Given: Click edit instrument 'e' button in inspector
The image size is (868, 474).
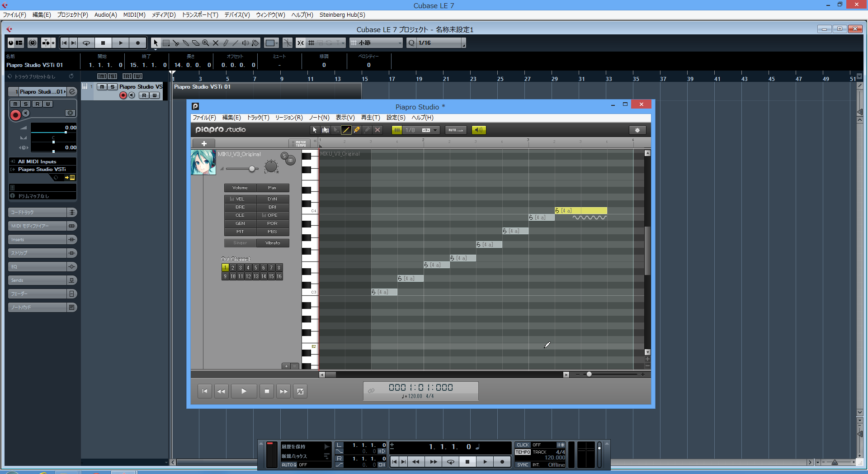Looking at the screenshot, I should pyautogui.click(x=72, y=92).
